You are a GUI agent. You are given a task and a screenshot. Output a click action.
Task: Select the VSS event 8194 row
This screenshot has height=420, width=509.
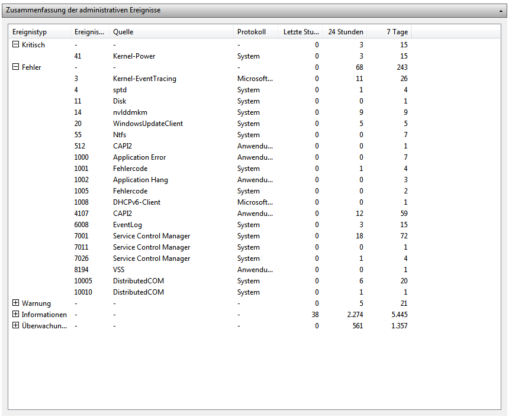tap(210, 270)
